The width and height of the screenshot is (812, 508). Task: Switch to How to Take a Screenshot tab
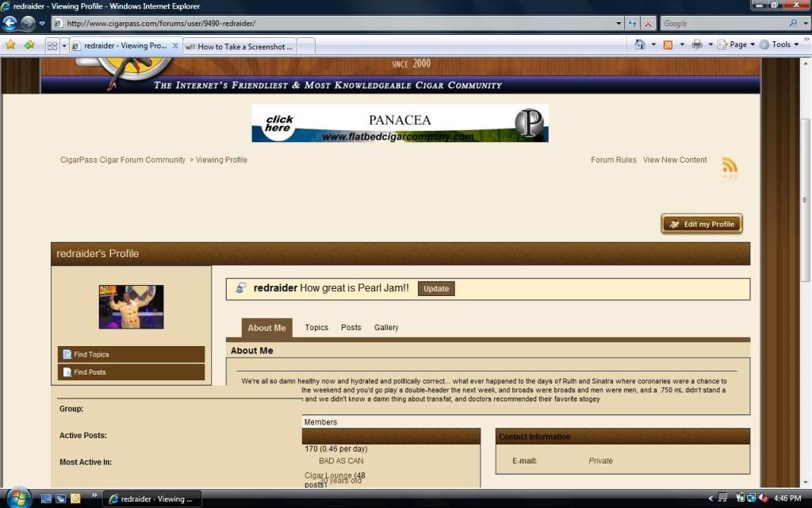pyautogui.click(x=239, y=46)
